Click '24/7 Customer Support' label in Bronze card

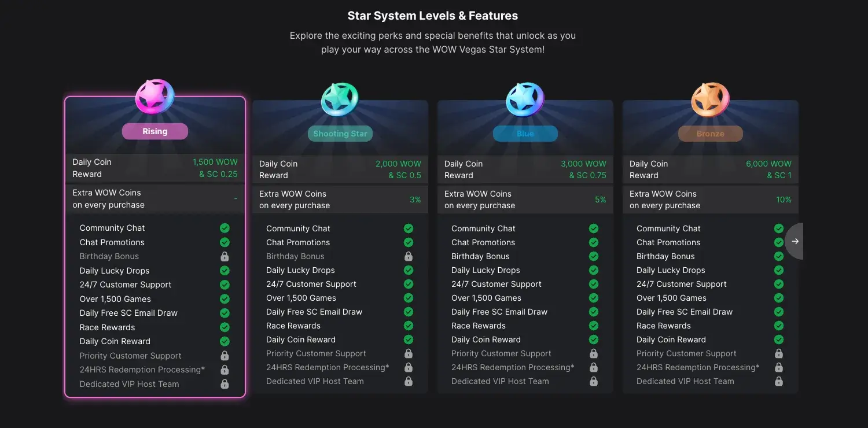tap(682, 284)
